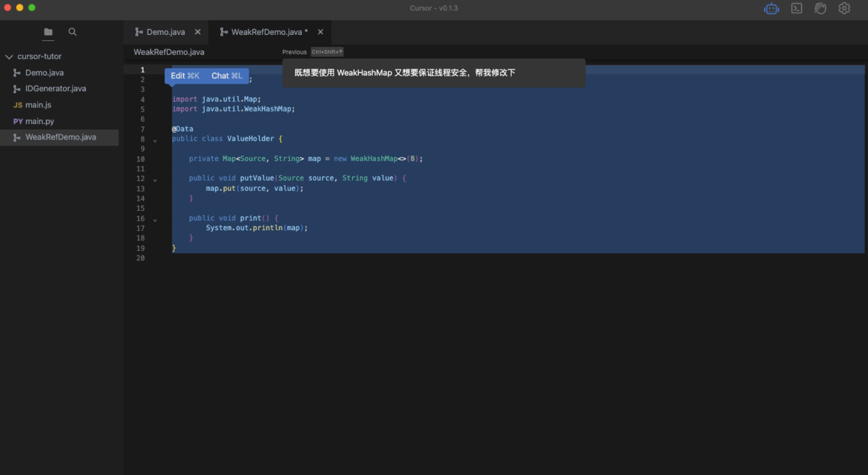
Task: Click the icon on the WeakRefDemo.java tab
Action: click(224, 32)
